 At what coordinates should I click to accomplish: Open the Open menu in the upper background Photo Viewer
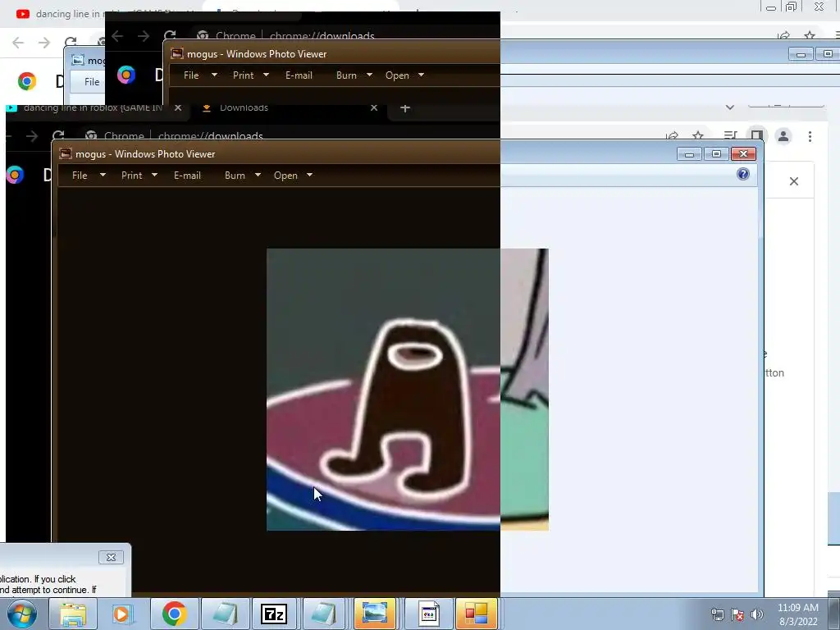coord(404,75)
